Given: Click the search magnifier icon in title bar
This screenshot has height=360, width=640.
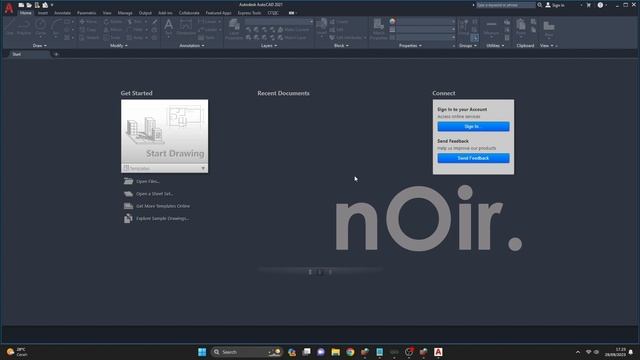Looking at the screenshot, I should tap(540, 5).
